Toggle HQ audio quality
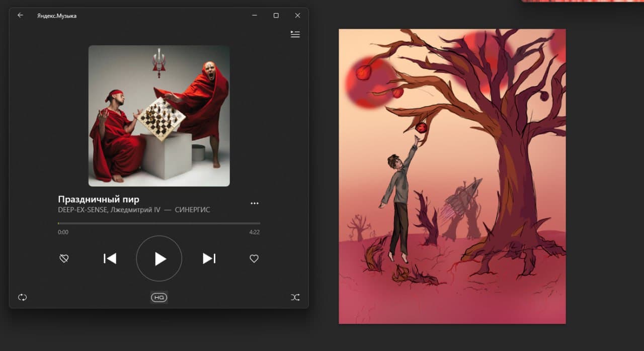644x351 pixels. 159,297
